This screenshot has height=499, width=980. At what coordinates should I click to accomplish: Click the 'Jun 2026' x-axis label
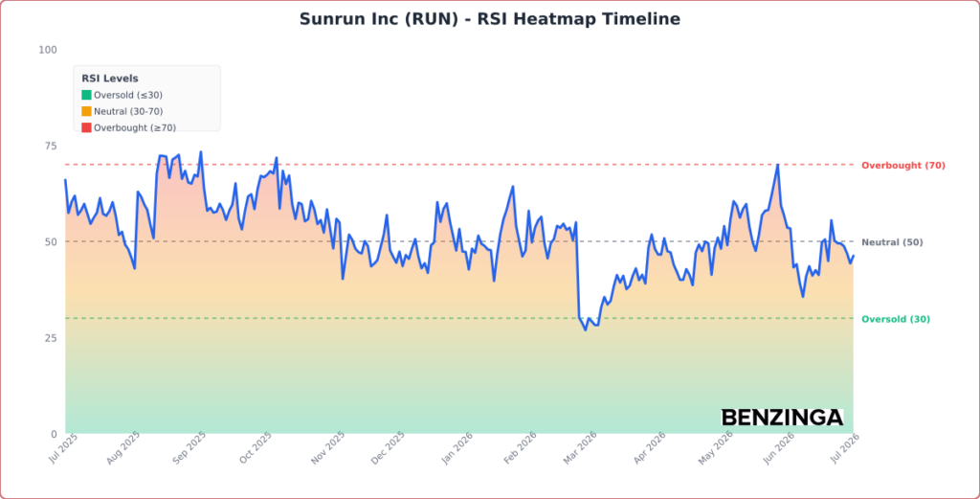coord(779,447)
